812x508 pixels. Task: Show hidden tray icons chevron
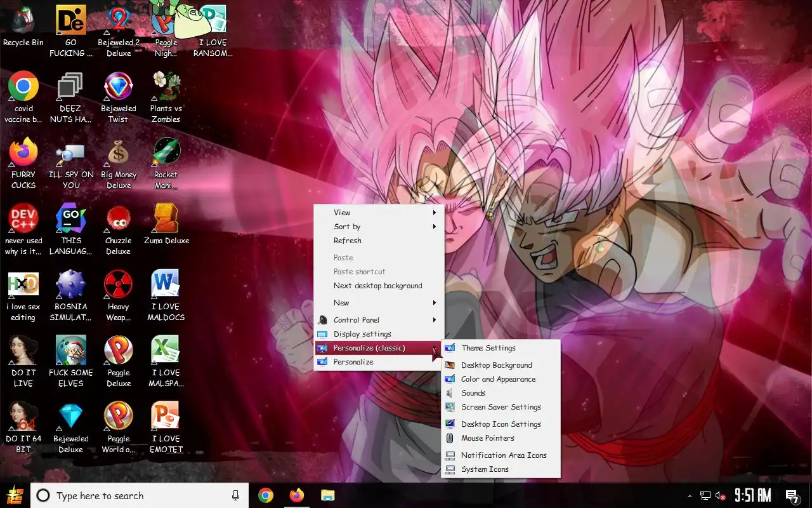(x=690, y=496)
